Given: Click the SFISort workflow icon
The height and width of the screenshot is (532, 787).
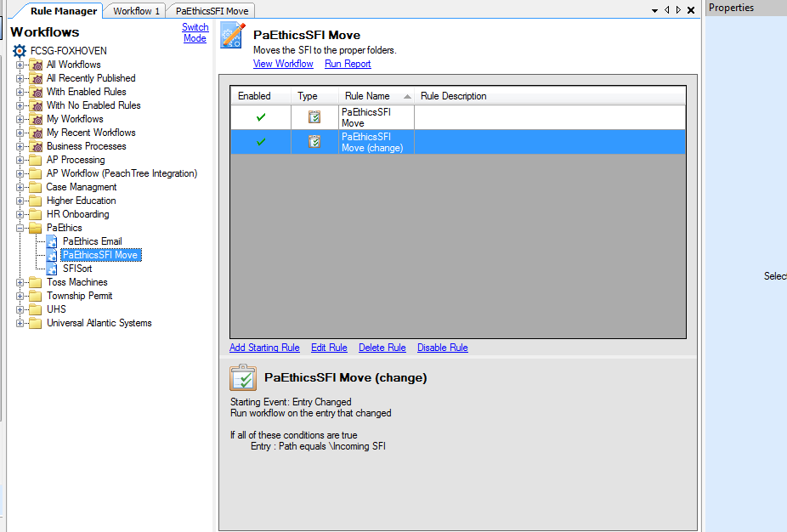Looking at the screenshot, I should click(x=52, y=269).
